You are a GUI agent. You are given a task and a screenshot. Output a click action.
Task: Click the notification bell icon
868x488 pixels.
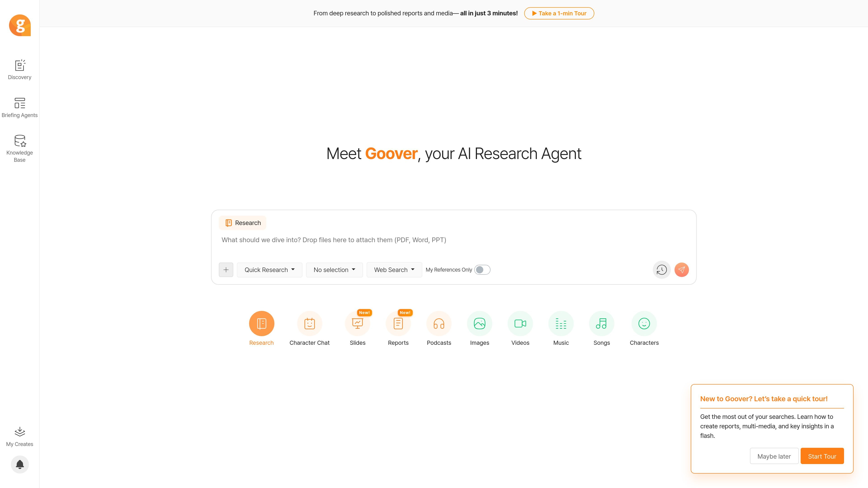coord(20,465)
